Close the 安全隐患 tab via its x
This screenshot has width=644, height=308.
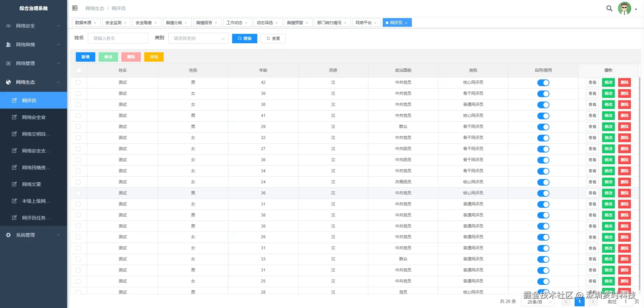point(156,23)
